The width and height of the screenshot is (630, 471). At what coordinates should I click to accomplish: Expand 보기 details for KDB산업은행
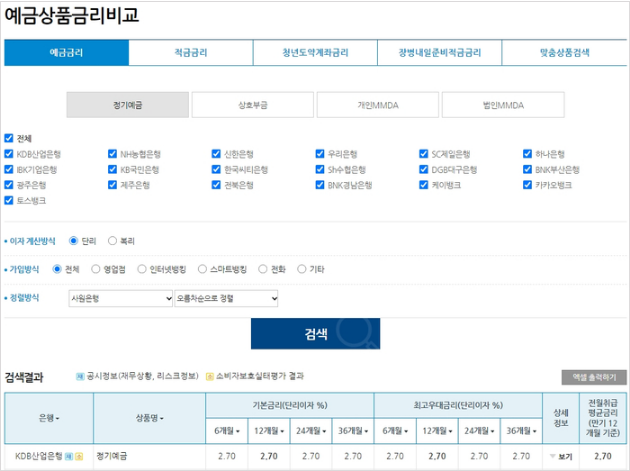pyautogui.click(x=562, y=457)
